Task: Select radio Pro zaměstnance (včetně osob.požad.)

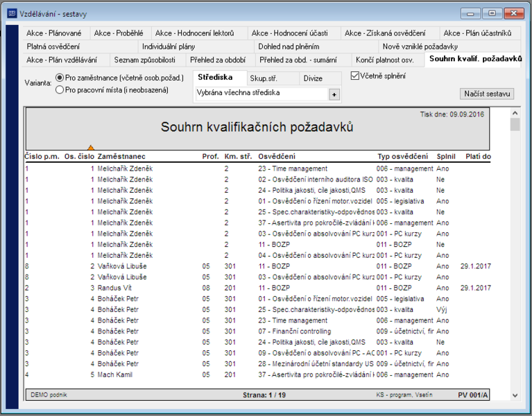Action: [x=60, y=78]
